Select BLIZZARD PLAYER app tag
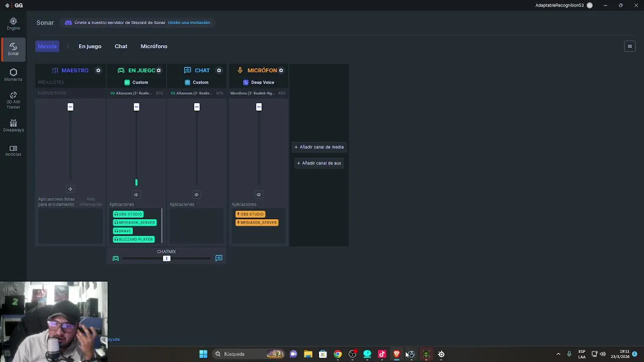This screenshot has height=362, width=644. click(x=133, y=239)
